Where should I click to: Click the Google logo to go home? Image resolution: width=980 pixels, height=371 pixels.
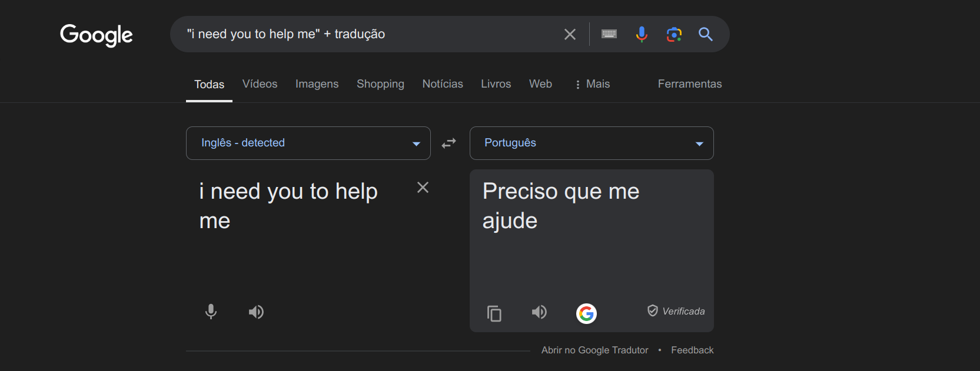click(96, 35)
